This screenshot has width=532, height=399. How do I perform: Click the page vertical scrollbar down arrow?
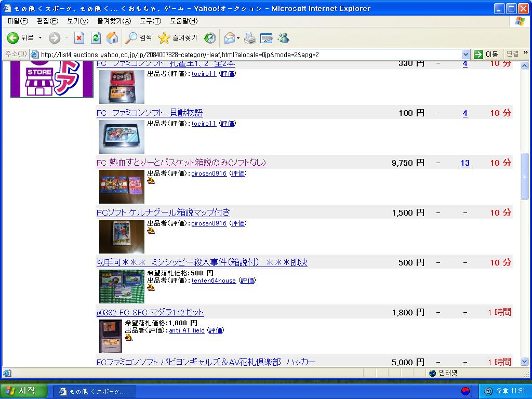(524, 362)
